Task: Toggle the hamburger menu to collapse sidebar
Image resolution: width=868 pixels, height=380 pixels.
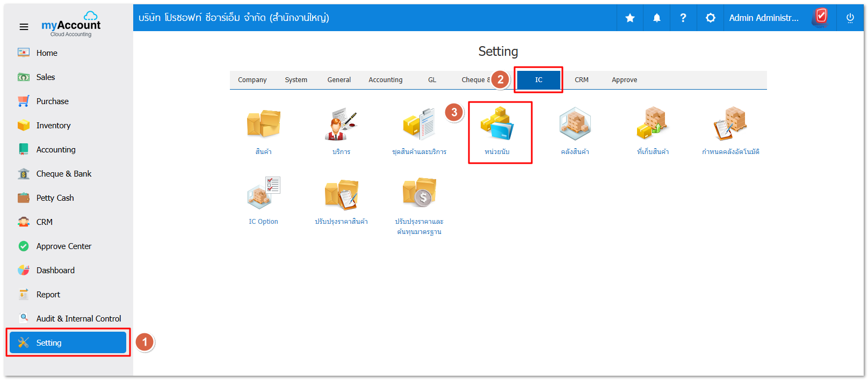Action: [24, 27]
